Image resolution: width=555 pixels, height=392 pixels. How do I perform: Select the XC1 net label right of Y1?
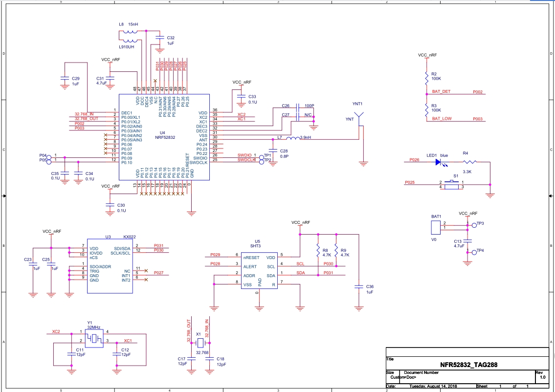tap(128, 341)
